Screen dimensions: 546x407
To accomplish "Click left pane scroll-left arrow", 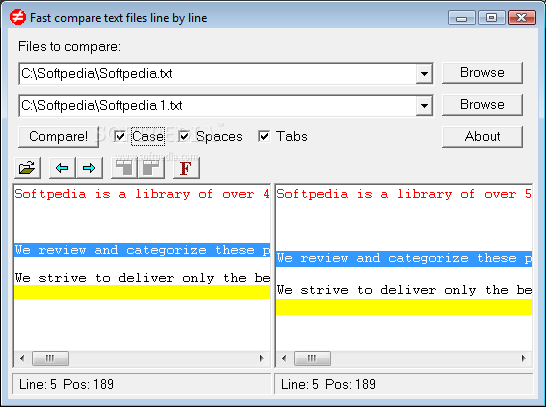I will [22, 358].
